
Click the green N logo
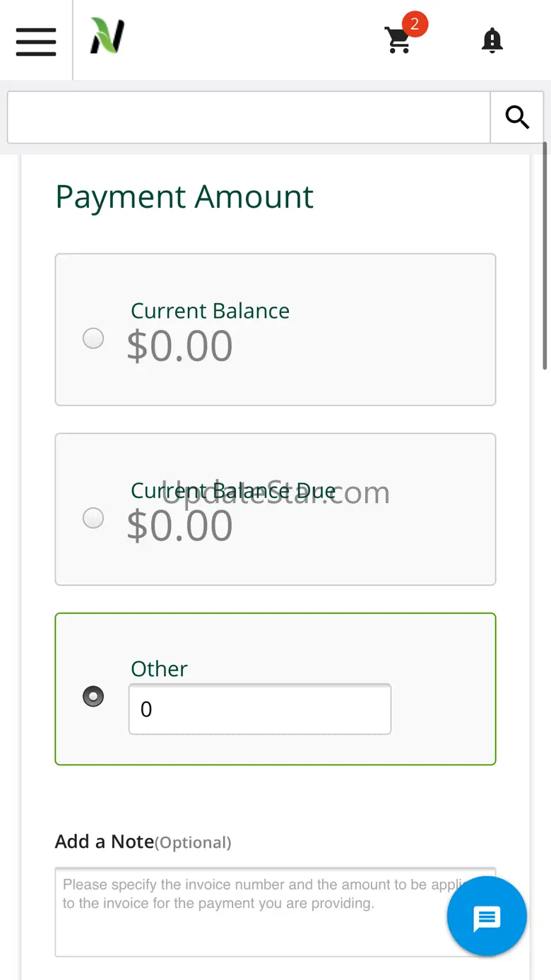pos(107,37)
